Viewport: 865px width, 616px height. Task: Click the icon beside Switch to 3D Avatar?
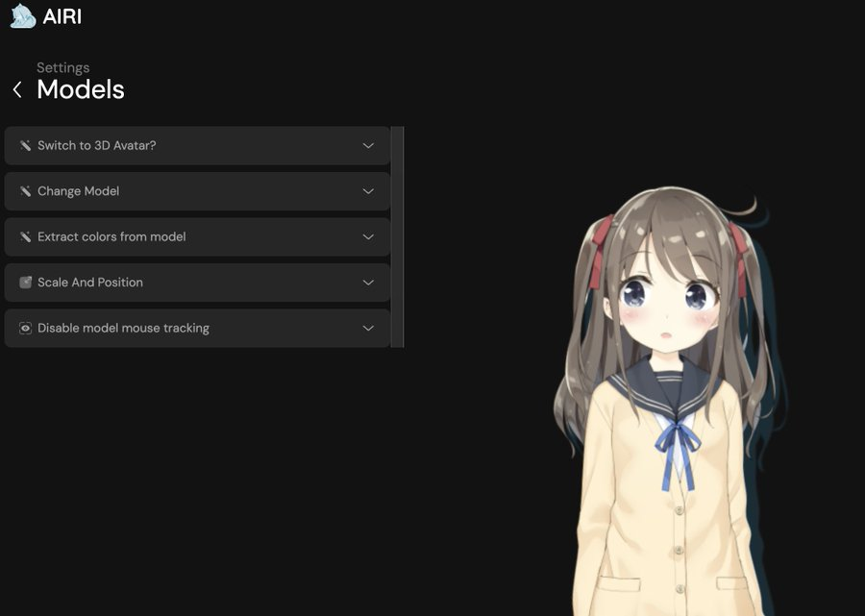25,145
